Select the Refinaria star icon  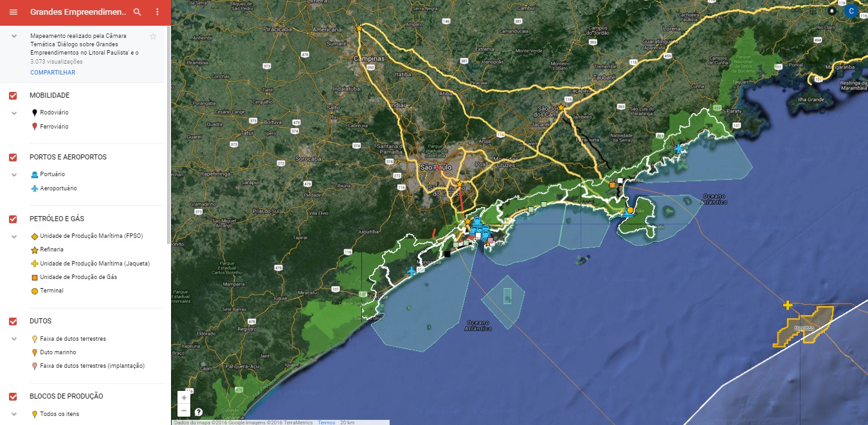click(33, 249)
